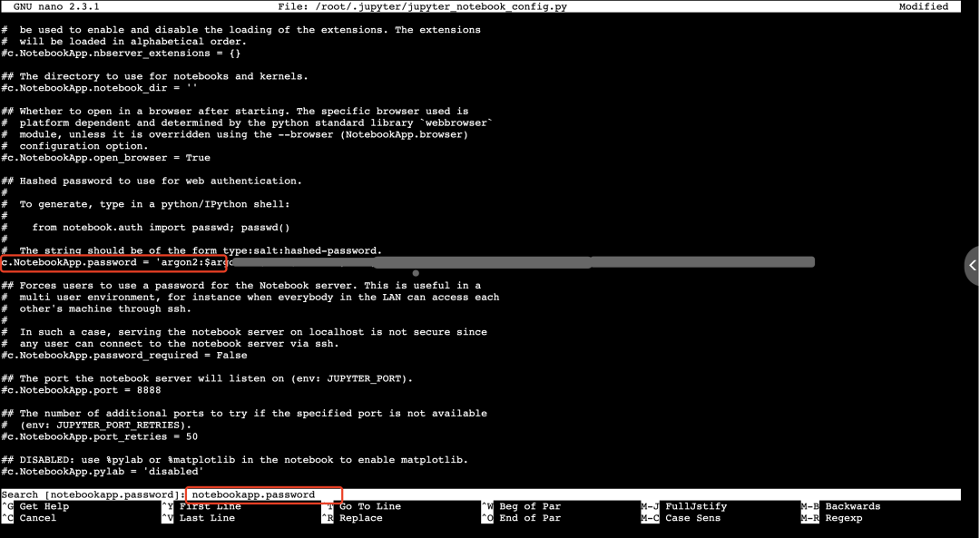This screenshot has width=980, height=538.
Task: Click the 'GNU nano 2.3.1' title text
Action: pyautogui.click(x=56, y=6)
